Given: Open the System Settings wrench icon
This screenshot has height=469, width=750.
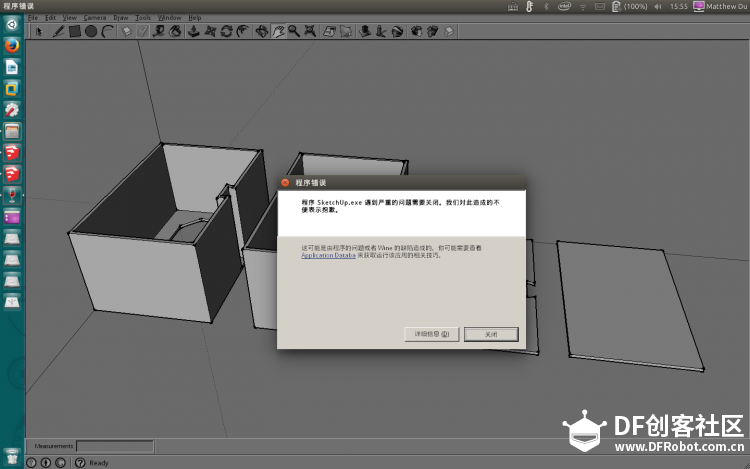Looking at the screenshot, I should [x=12, y=110].
